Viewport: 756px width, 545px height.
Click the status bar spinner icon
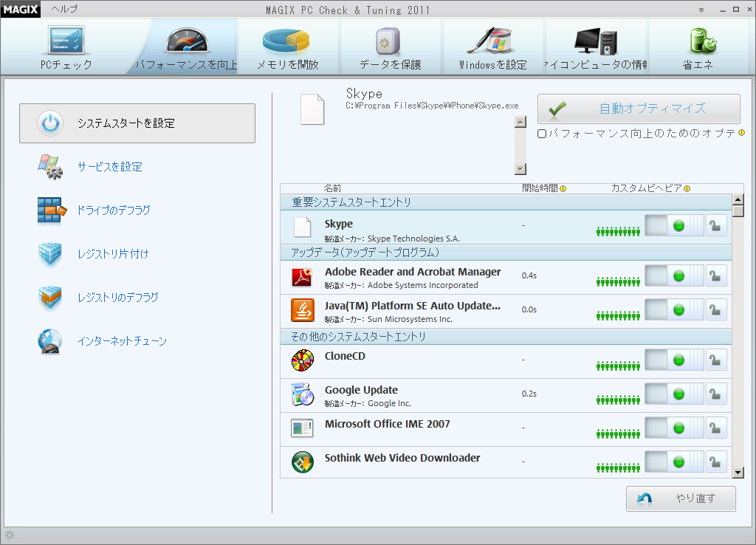(x=10, y=535)
